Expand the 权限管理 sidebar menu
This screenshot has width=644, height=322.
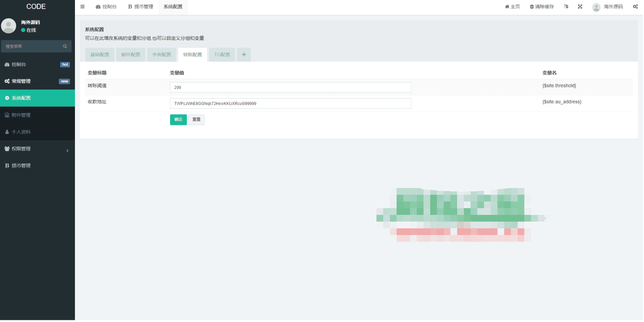(37, 149)
